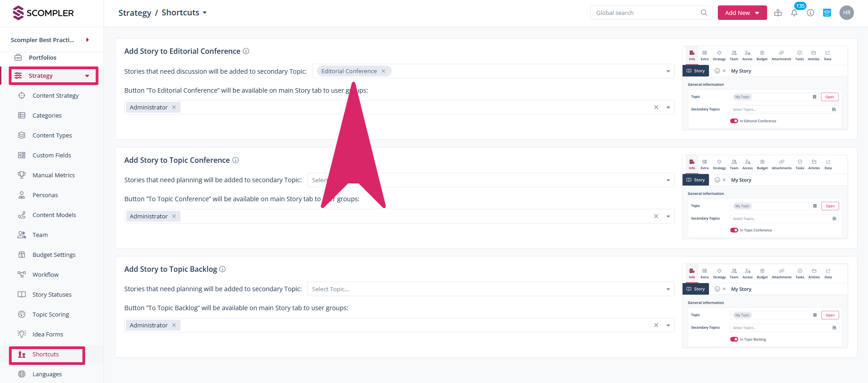Click the HR user avatar
This screenshot has width=868, height=383.
[846, 13]
